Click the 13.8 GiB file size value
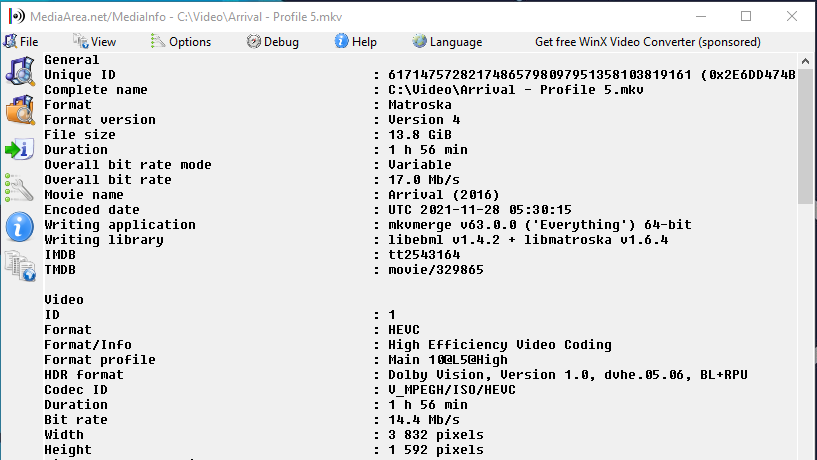The image size is (817, 460). [419, 135]
